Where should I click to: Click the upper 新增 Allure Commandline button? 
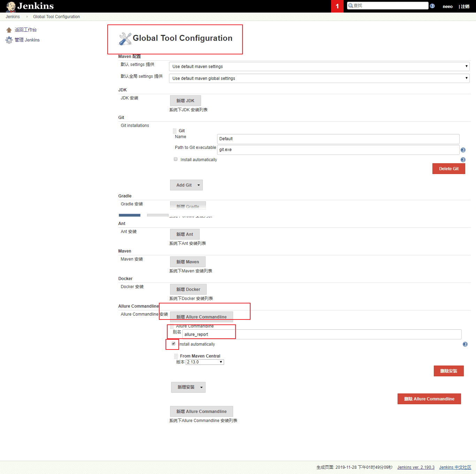pos(201,317)
